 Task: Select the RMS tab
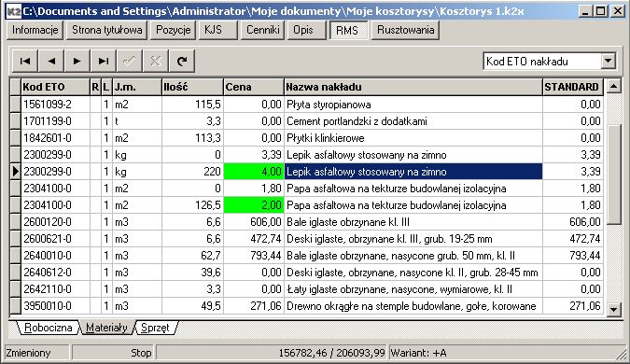tap(349, 30)
